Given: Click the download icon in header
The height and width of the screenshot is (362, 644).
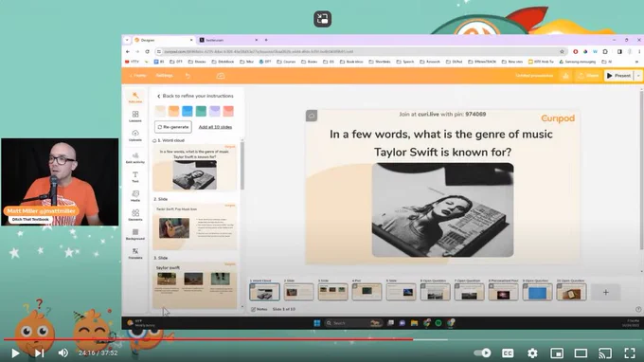Looking at the screenshot, I should [x=565, y=76].
